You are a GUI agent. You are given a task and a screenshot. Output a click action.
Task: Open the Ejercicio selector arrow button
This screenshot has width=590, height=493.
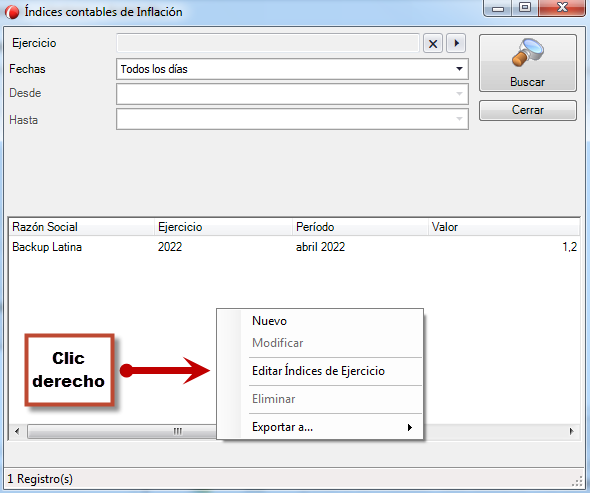(456, 43)
